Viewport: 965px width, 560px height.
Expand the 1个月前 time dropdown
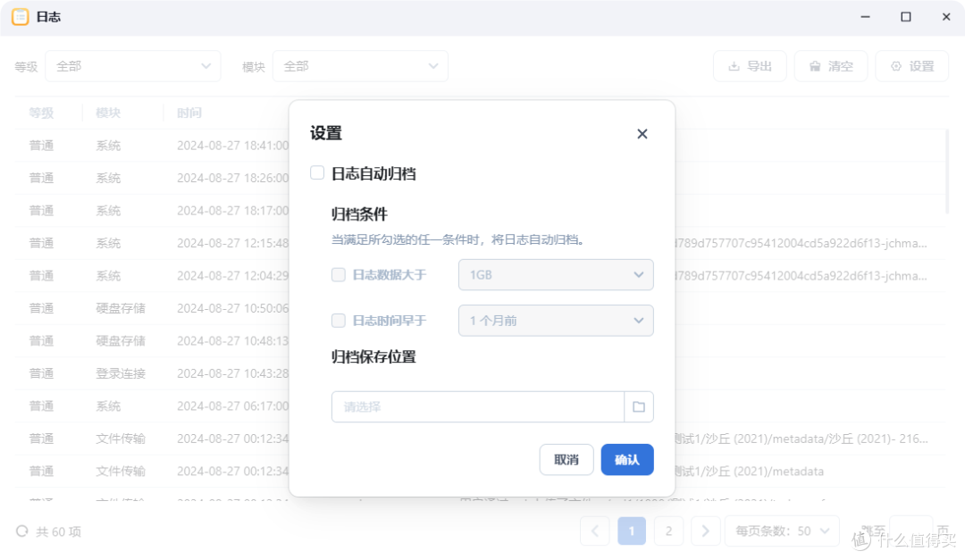(x=555, y=321)
